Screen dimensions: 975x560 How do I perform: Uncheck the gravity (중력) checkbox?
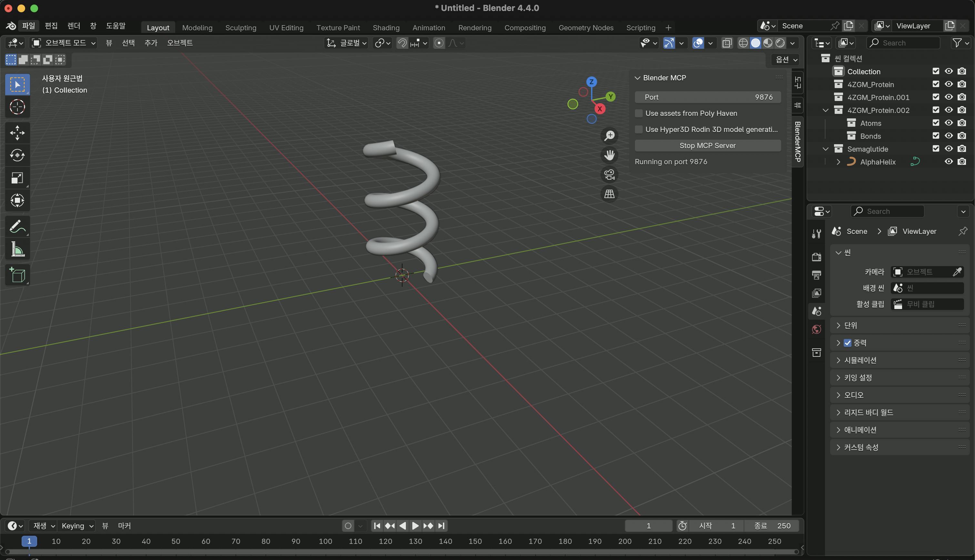pyautogui.click(x=847, y=343)
